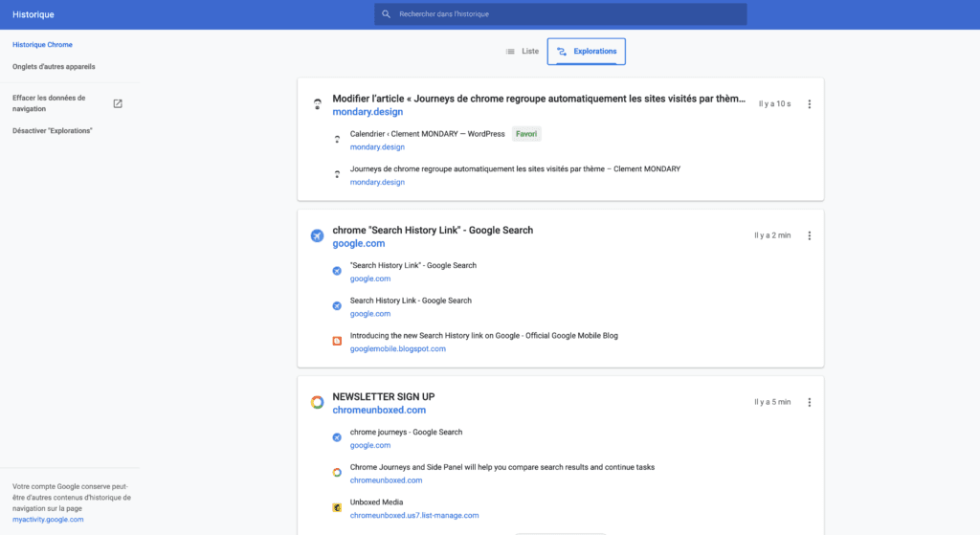Click mondary.design link under Journeys de chrome entry
The image size is (980, 535).
click(x=377, y=182)
